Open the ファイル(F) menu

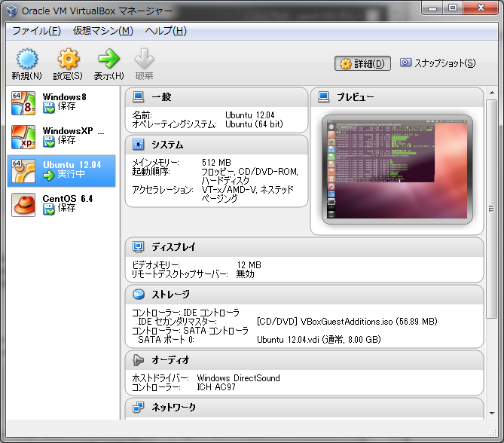coord(36,31)
